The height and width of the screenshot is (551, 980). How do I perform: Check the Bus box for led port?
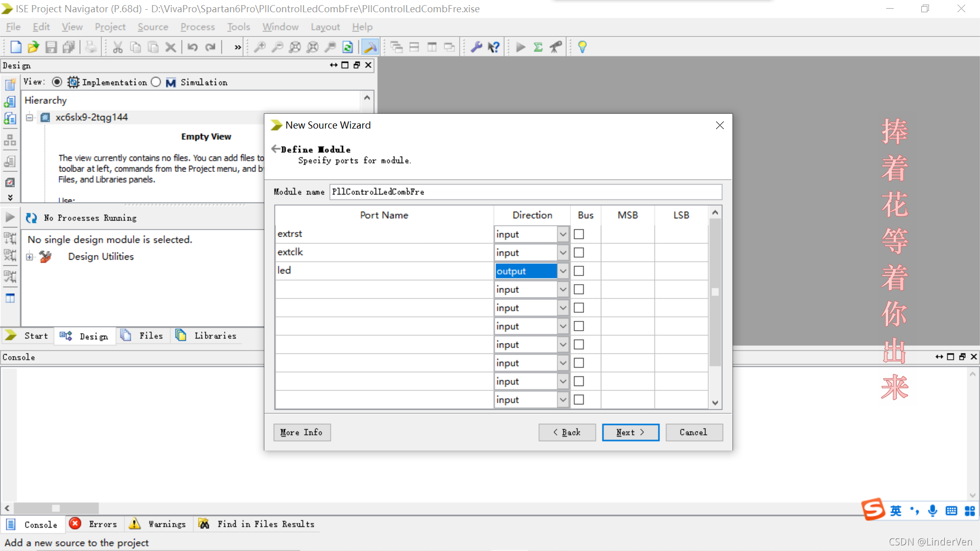579,271
